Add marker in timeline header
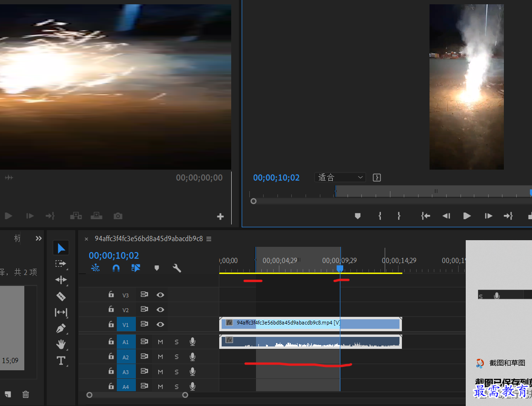Viewport: 532px width, 406px height. [156, 268]
